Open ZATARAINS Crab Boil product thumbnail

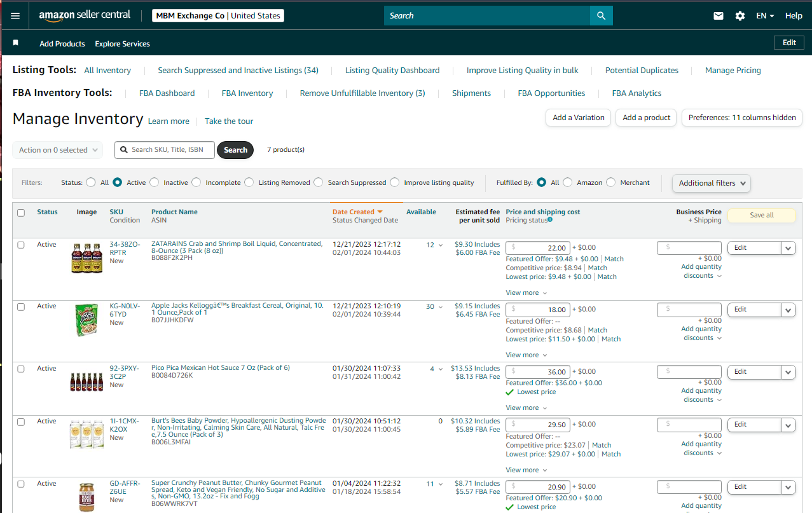click(x=86, y=258)
